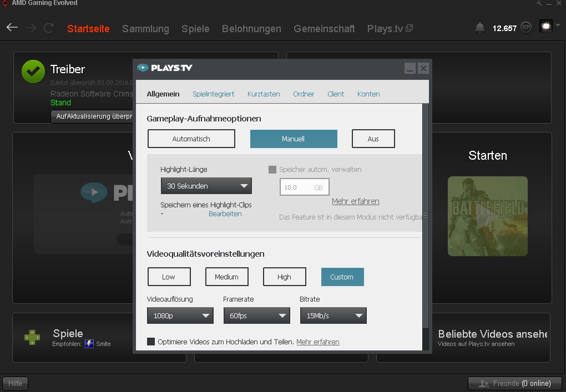Select Custom video quality preset
Image resolution: width=566 pixels, height=392 pixels.
(342, 277)
